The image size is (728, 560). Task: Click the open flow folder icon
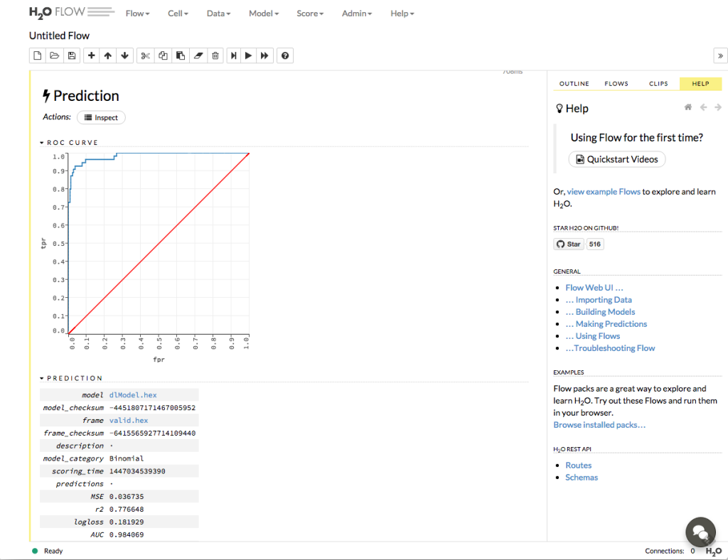click(x=54, y=55)
